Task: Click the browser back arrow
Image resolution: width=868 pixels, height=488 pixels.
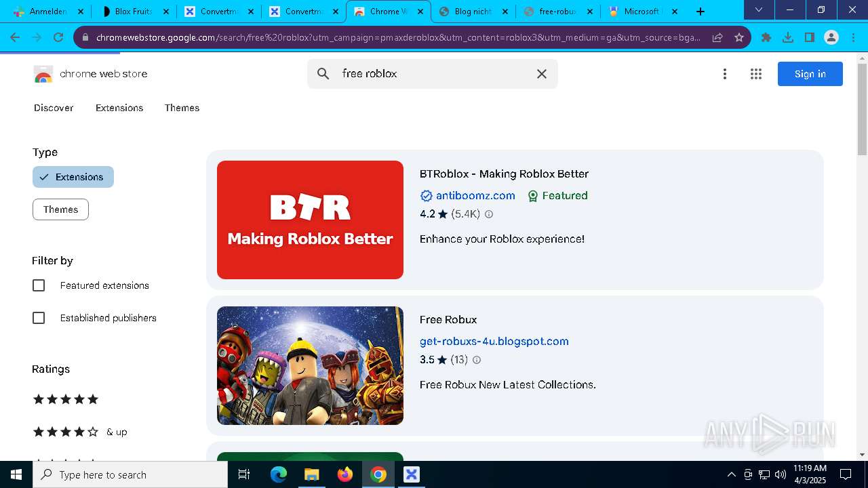Action: pos(15,37)
